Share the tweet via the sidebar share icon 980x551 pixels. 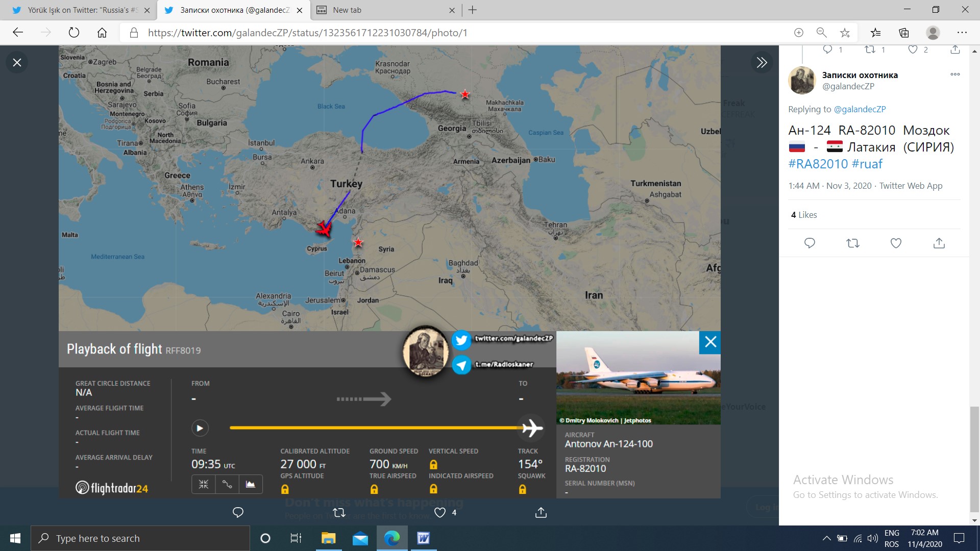(939, 243)
